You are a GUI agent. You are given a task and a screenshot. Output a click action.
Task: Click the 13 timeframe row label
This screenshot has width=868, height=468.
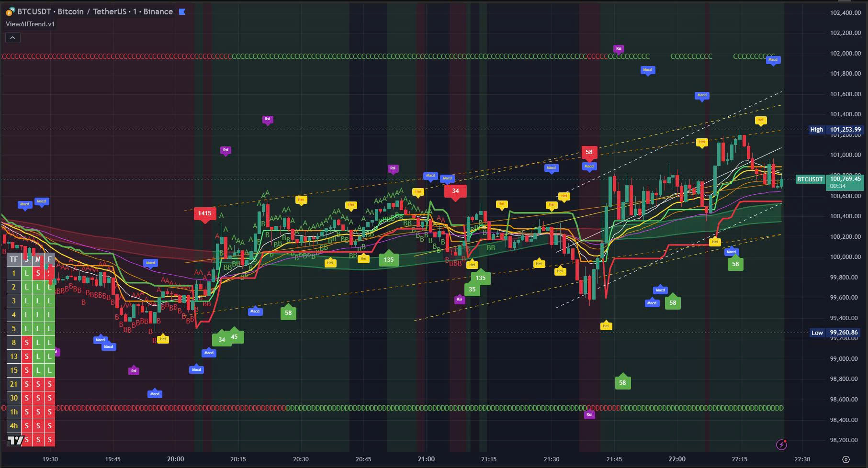(x=14, y=357)
